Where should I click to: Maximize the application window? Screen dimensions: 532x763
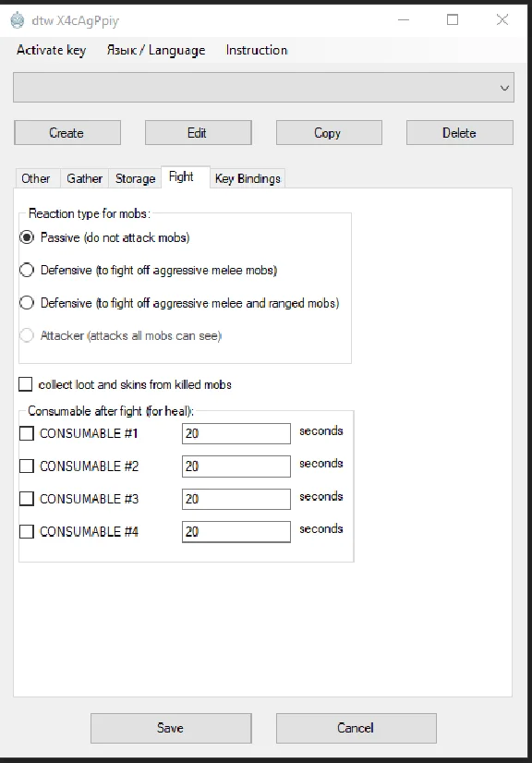coord(453,20)
